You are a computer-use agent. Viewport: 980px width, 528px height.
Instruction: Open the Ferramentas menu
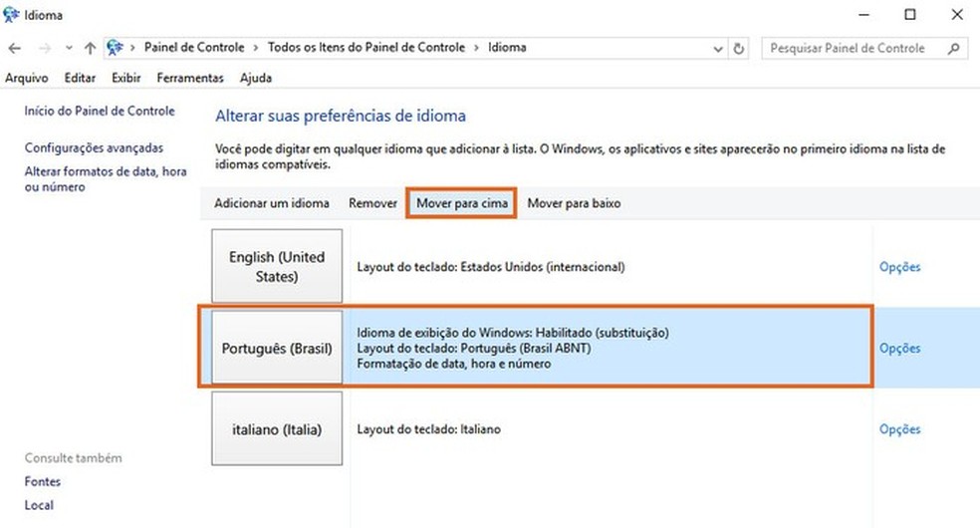point(190,78)
